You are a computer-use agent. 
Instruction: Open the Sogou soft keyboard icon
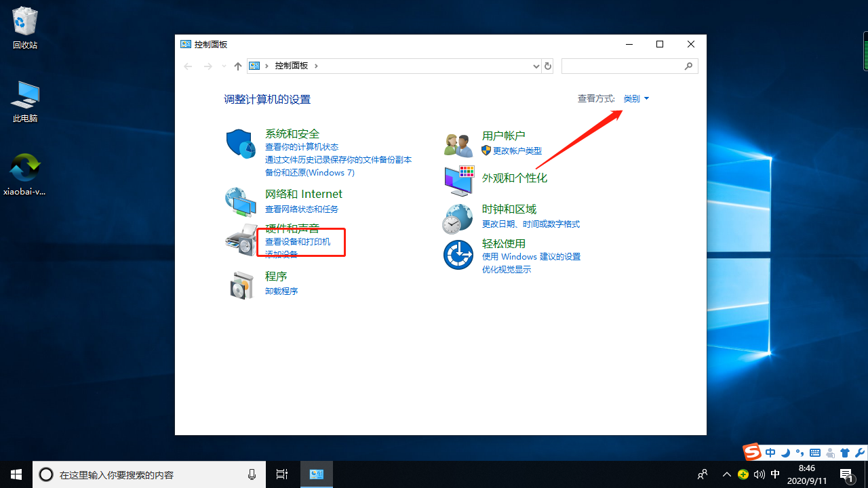[x=815, y=453]
